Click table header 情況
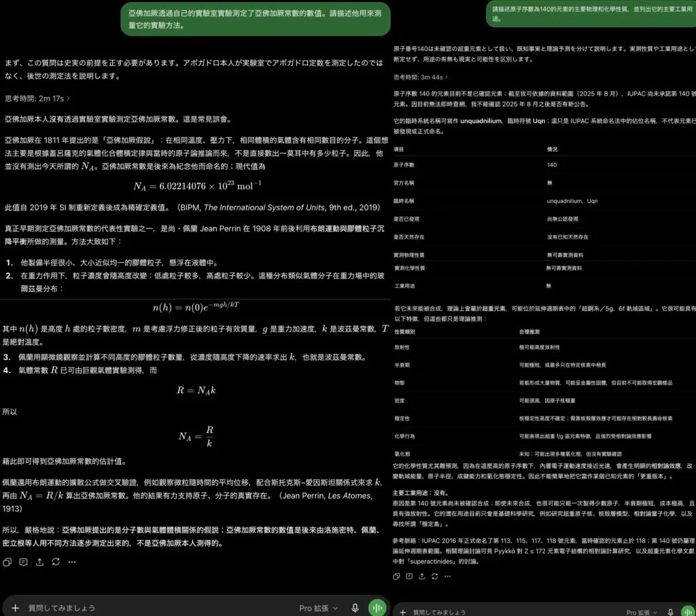The height and width of the screenshot is (616, 696). pos(552,149)
